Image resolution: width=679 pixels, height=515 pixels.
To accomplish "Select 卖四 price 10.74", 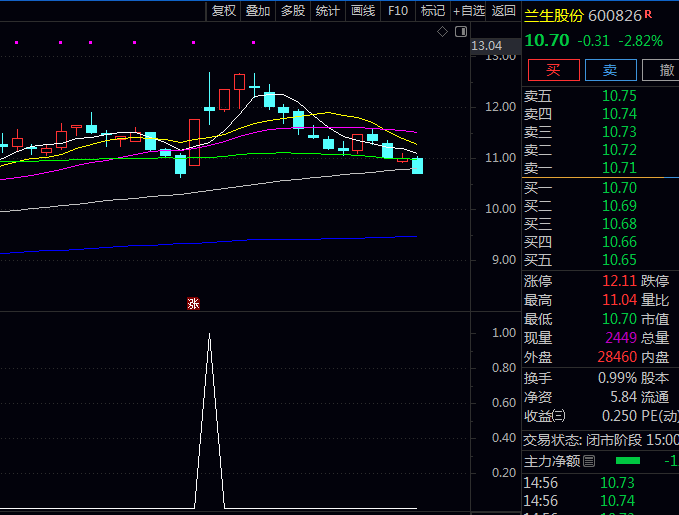I will click(619, 114).
